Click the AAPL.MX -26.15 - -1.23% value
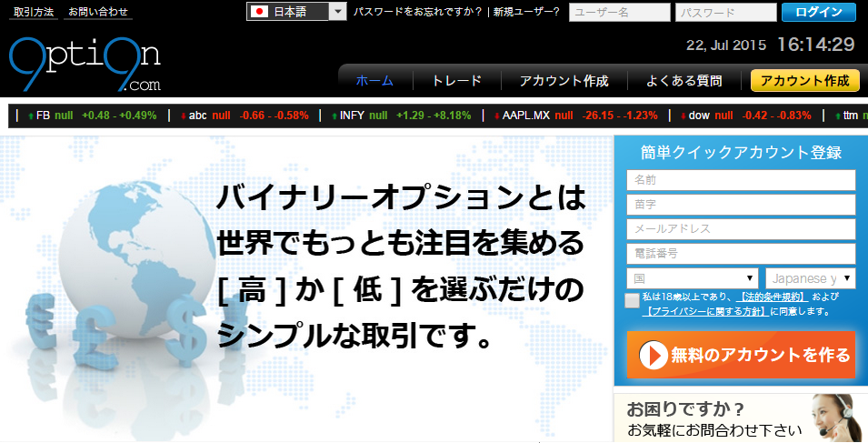This screenshot has height=443, width=868. pyautogui.click(x=620, y=116)
